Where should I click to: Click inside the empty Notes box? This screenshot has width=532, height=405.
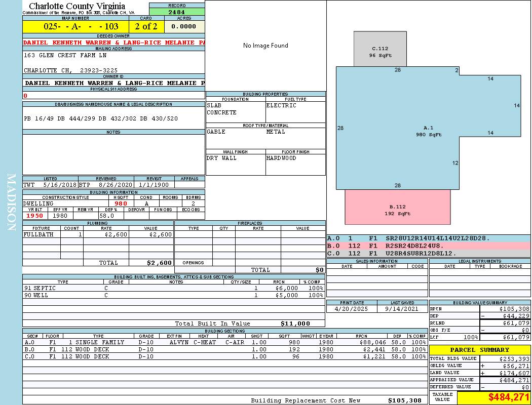coord(113,154)
